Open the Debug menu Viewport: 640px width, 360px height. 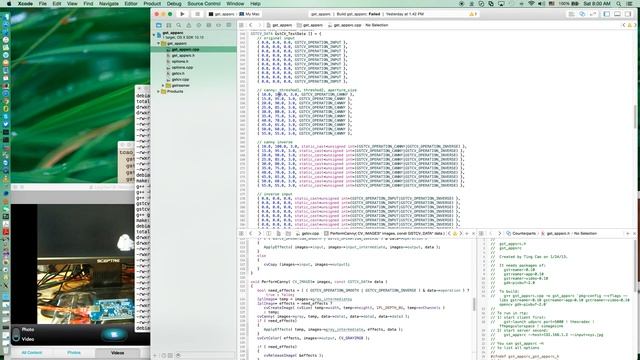(174, 3)
